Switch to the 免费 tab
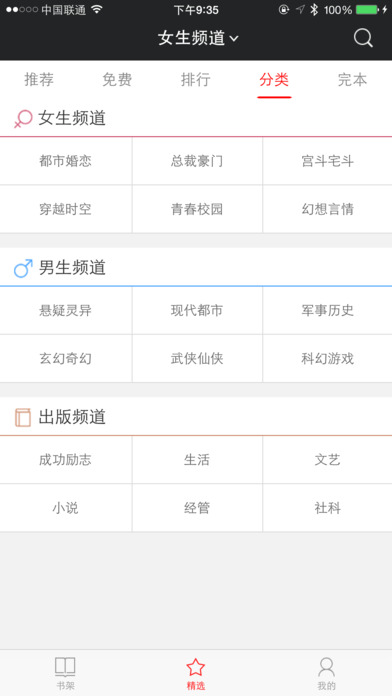Viewport: 392px width, 696px height. (x=117, y=80)
